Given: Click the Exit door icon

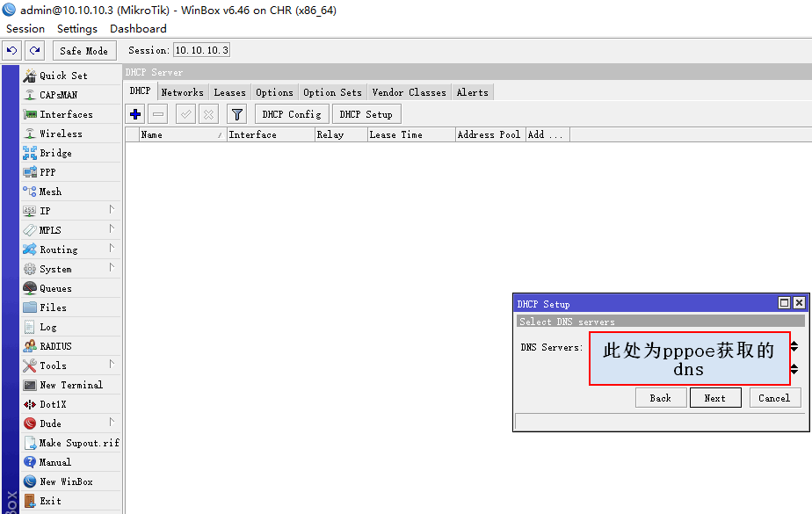Looking at the screenshot, I should click(x=30, y=501).
